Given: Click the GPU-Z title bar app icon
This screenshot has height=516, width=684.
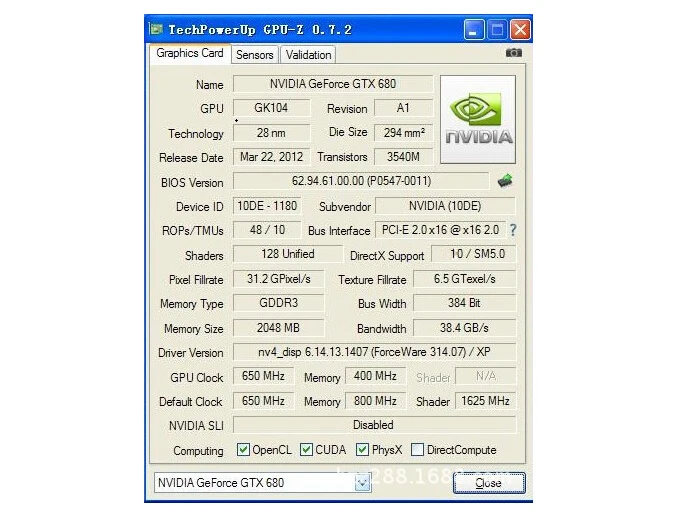Looking at the screenshot, I should (155, 29).
